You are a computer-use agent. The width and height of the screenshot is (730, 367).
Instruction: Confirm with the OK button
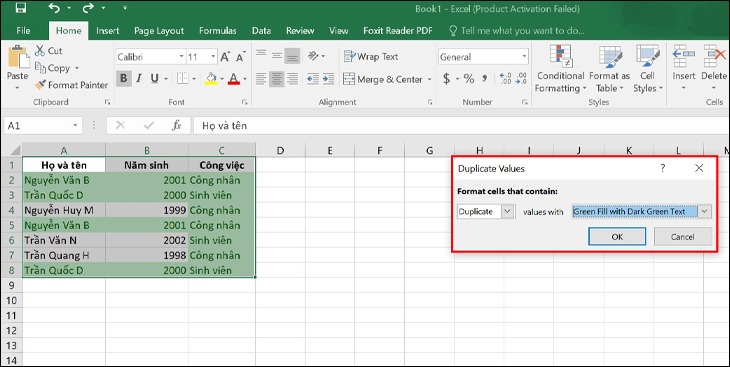(617, 237)
